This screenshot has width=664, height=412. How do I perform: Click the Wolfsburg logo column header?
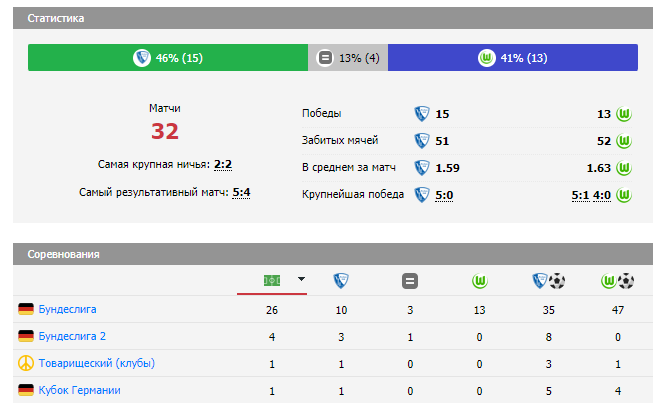pyautogui.click(x=479, y=281)
